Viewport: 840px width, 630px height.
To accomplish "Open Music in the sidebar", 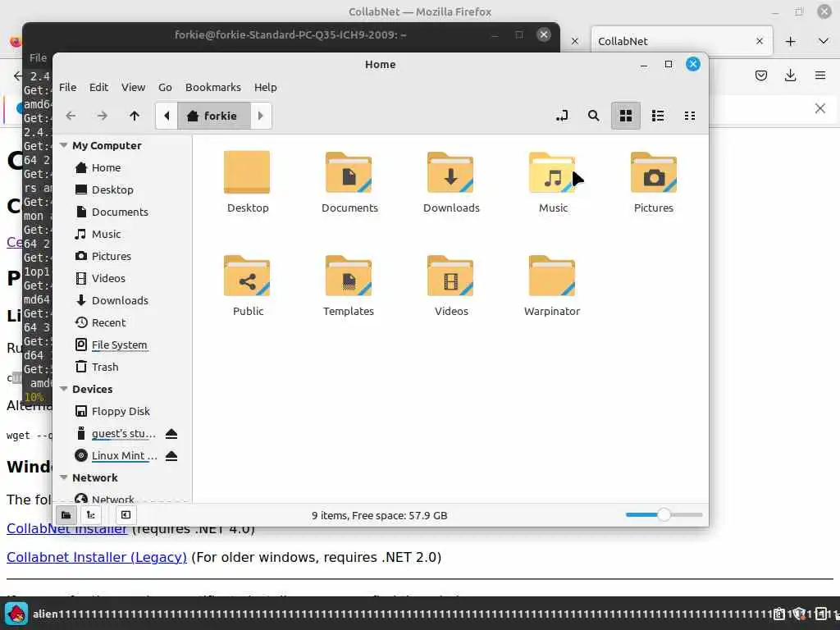I will tap(106, 234).
